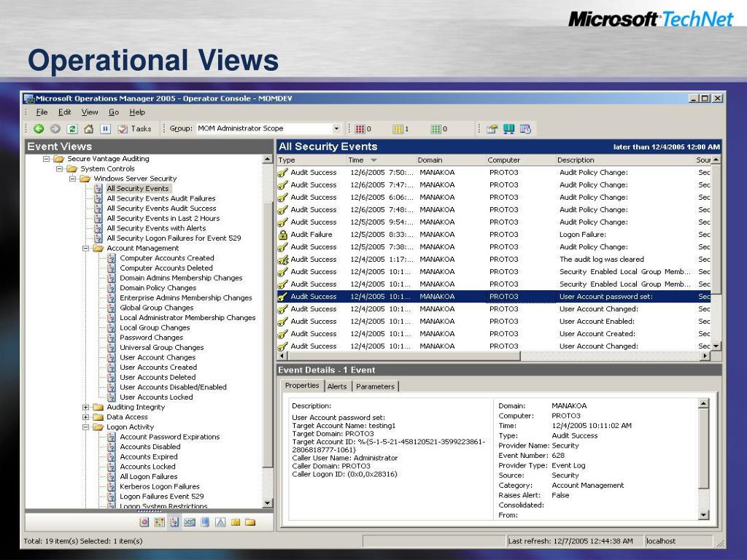Click the app icon in the title bar
Image resolution: width=747 pixels, height=560 pixels.
pos(29,98)
